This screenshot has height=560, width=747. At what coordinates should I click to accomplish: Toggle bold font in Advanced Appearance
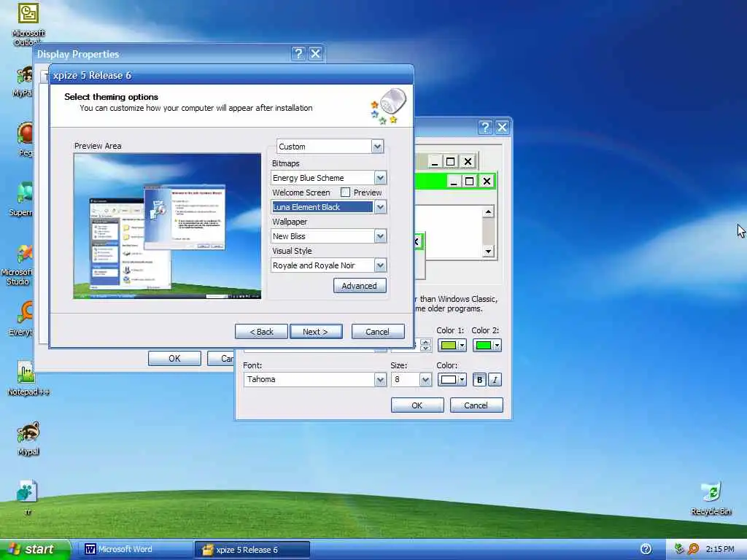[x=479, y=379]
